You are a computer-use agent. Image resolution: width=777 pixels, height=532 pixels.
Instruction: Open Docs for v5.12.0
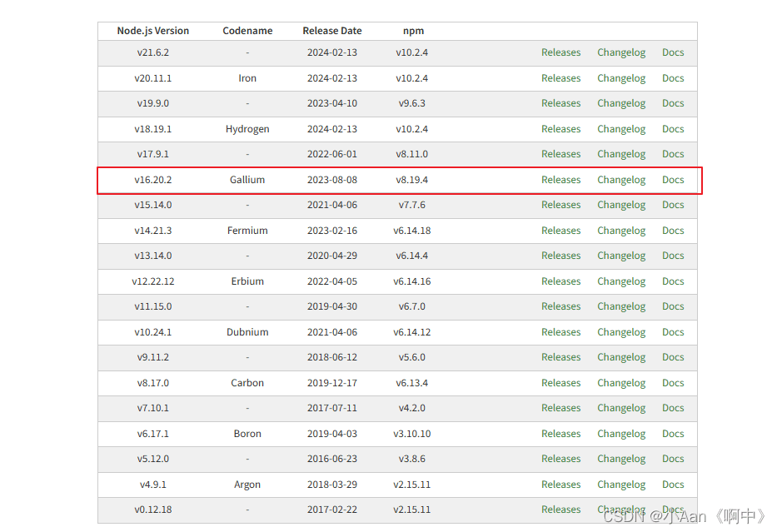click(672, 460)
